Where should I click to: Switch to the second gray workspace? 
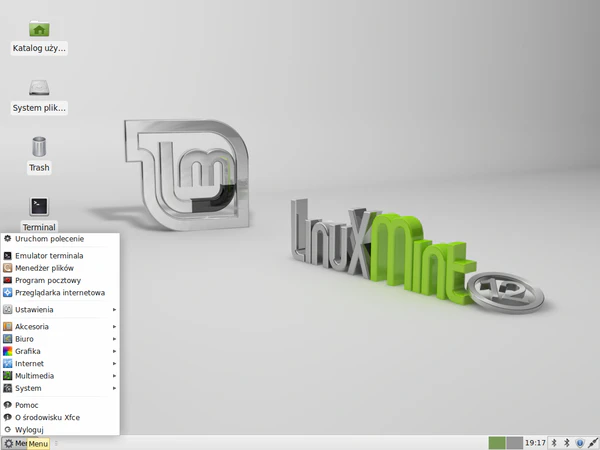[x=515, y=442]
